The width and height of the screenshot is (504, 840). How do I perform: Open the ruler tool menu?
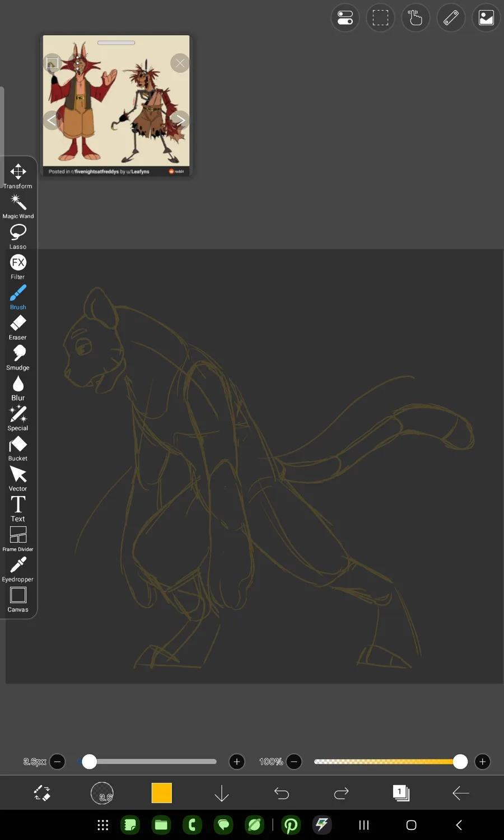[x=451, y=18]
